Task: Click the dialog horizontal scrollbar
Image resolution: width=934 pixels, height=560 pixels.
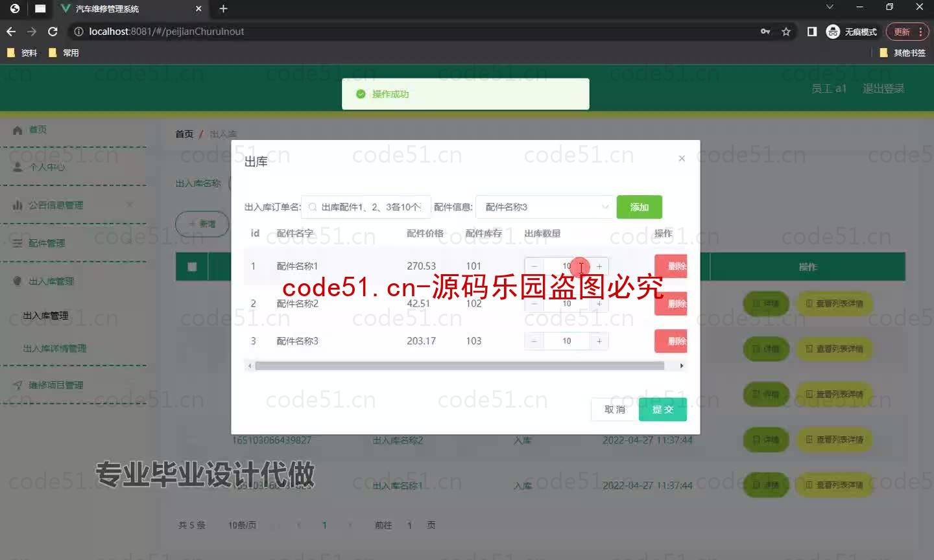Action: tap(460, 366)
